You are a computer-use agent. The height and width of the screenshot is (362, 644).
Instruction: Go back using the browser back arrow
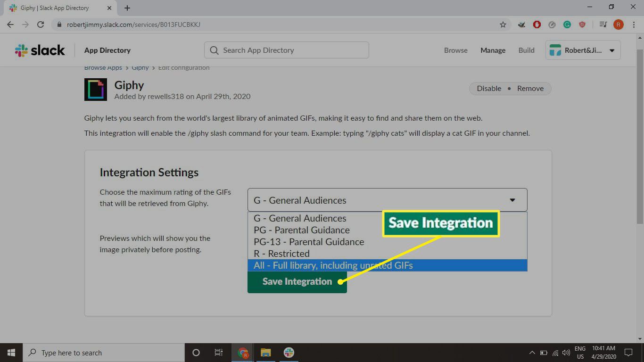pyautogui.click(x=10, y=25)
